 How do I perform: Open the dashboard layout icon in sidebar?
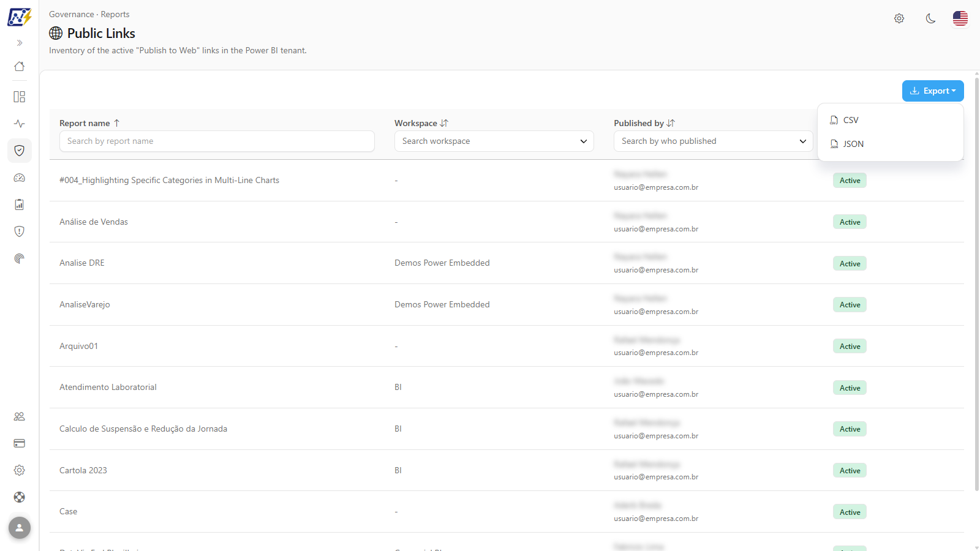point(20,97)
